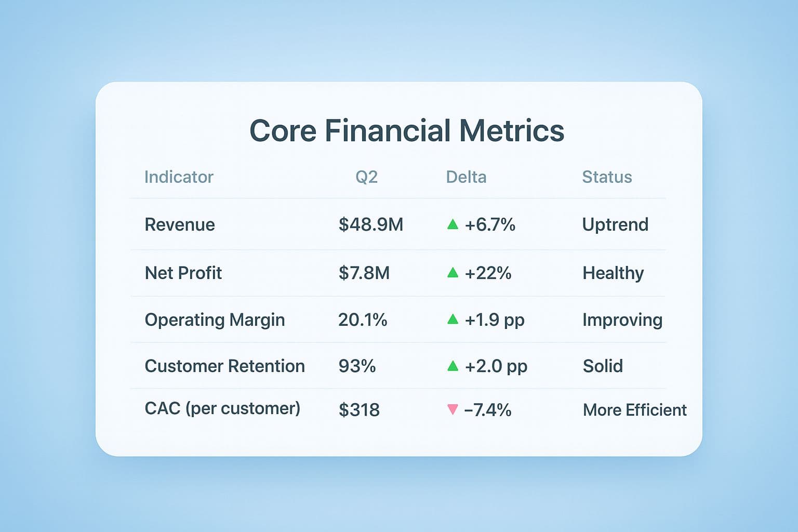
Task: Click the −7.4% CAC delta value
Action: click(487, 410)
